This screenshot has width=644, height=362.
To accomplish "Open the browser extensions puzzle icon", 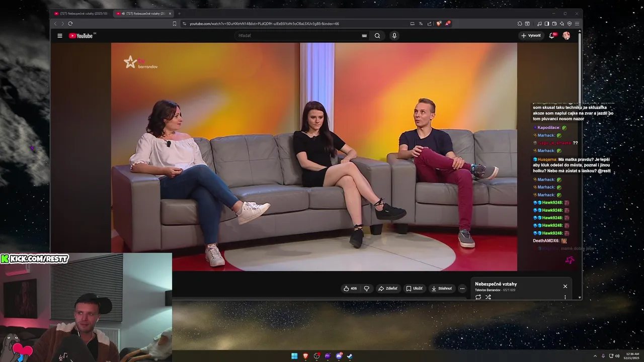I will 520,24.
